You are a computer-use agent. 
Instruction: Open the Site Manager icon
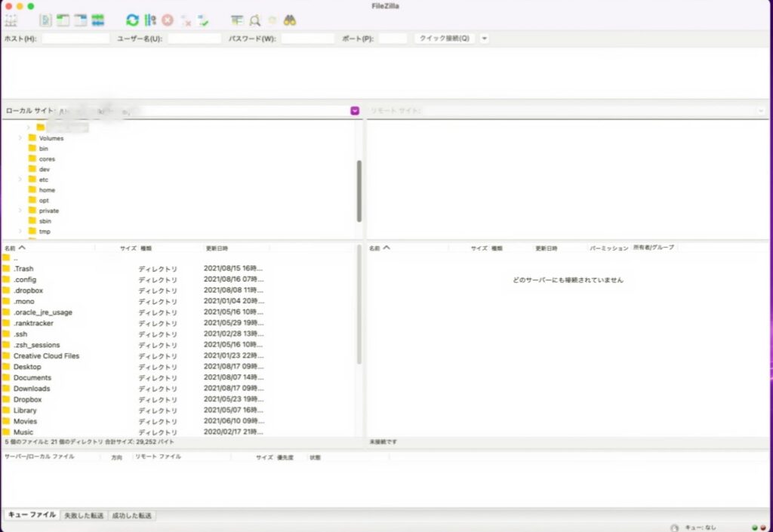(x=11, y=20)
